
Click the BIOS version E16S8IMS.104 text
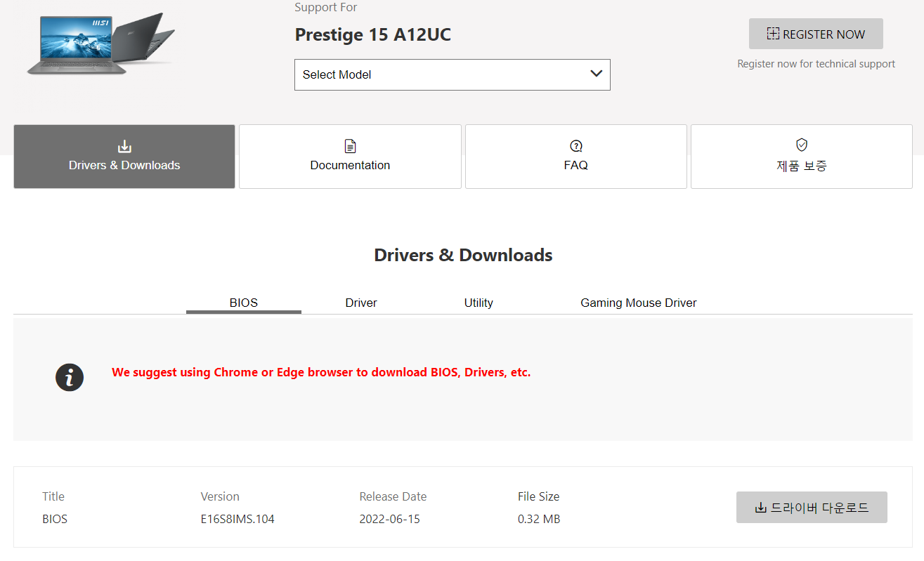pyautogui.click(x=237, y=520)
